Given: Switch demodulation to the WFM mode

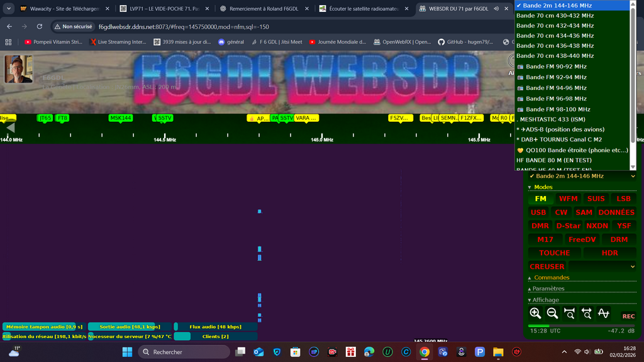Looking at the screenshot, I should [568, 199].
